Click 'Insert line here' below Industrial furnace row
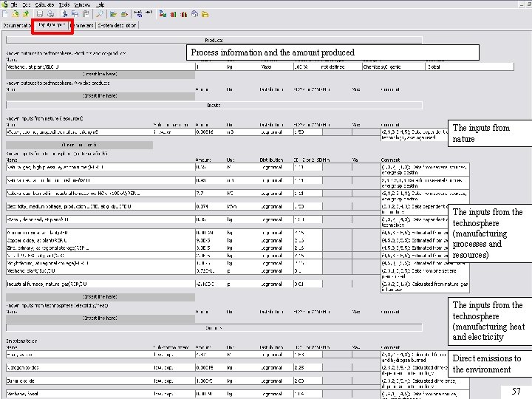Screen dimensions: 532x399 point(100,297)
